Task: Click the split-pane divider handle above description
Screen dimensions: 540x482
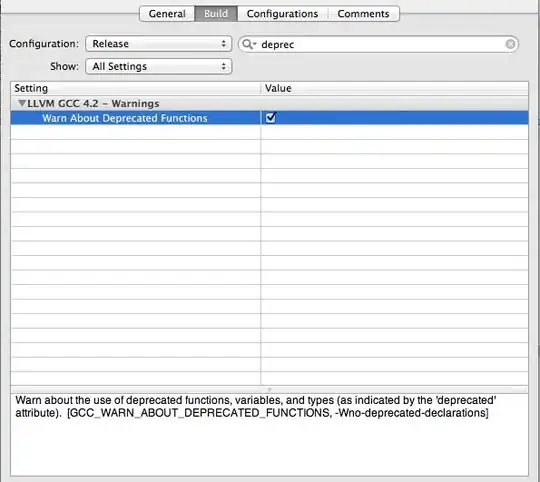Action: [x=269, y=390]
